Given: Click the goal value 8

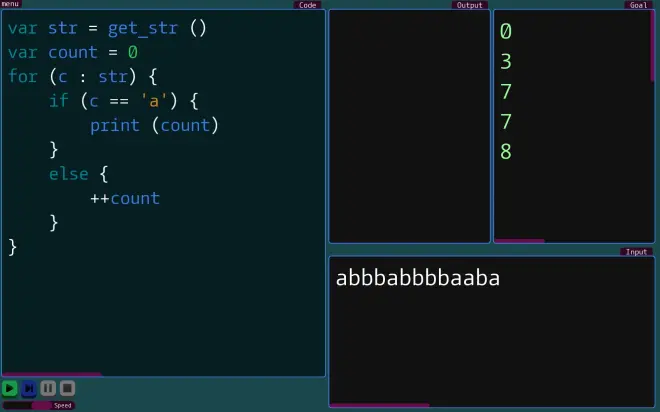Looking at the screenshot, I should tap(506, 152).
